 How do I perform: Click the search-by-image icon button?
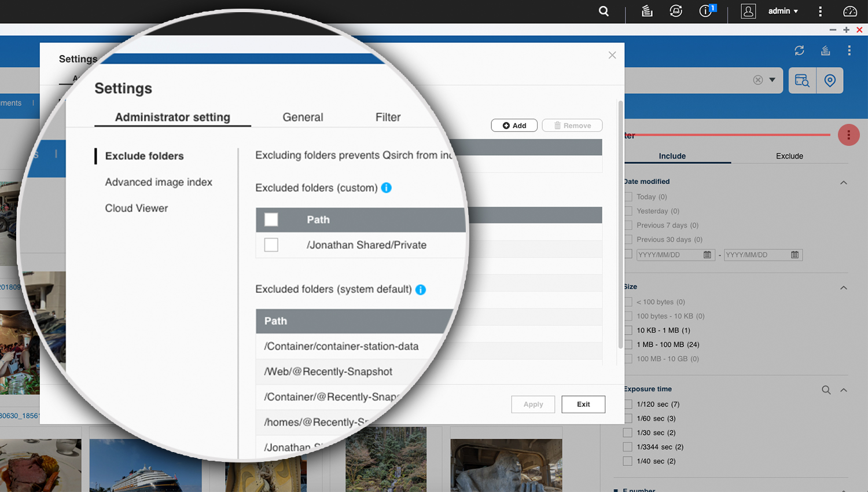pyautogui.click(x=802, y=80)
